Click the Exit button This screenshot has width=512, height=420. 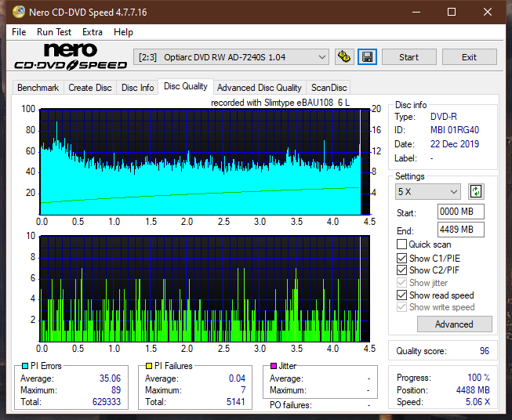[x=469, y=57]
